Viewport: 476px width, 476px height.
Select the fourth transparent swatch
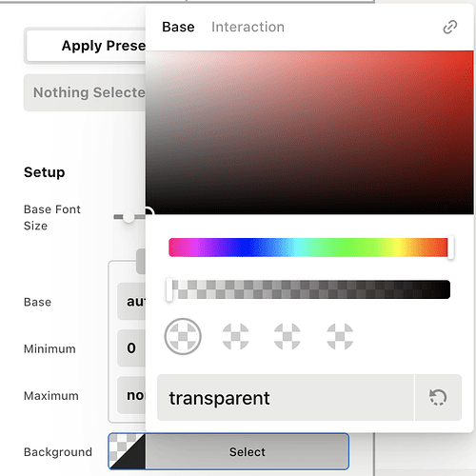pos(340,336)
